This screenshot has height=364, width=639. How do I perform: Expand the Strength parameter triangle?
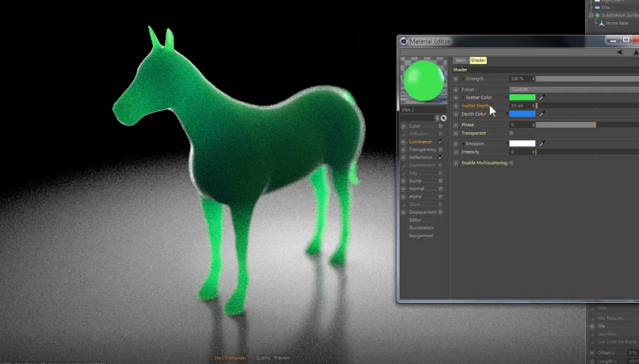(x=463, y=78)
